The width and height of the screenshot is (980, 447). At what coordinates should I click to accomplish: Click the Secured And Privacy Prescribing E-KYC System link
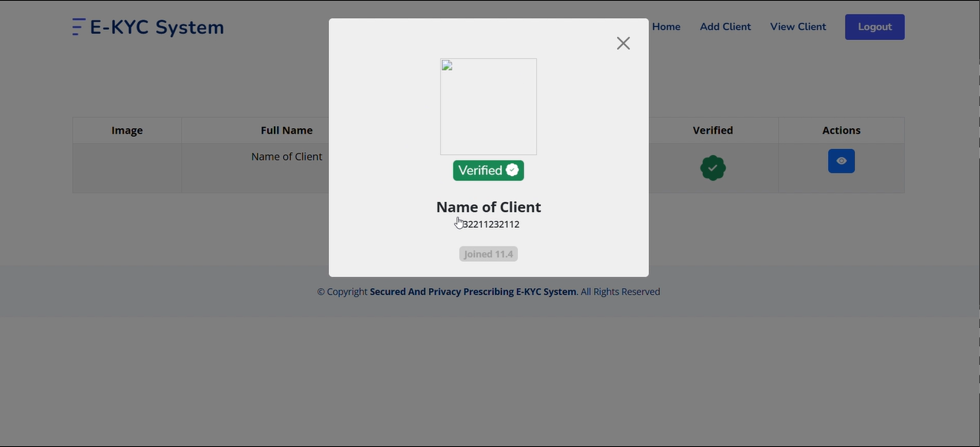(473, 291)
